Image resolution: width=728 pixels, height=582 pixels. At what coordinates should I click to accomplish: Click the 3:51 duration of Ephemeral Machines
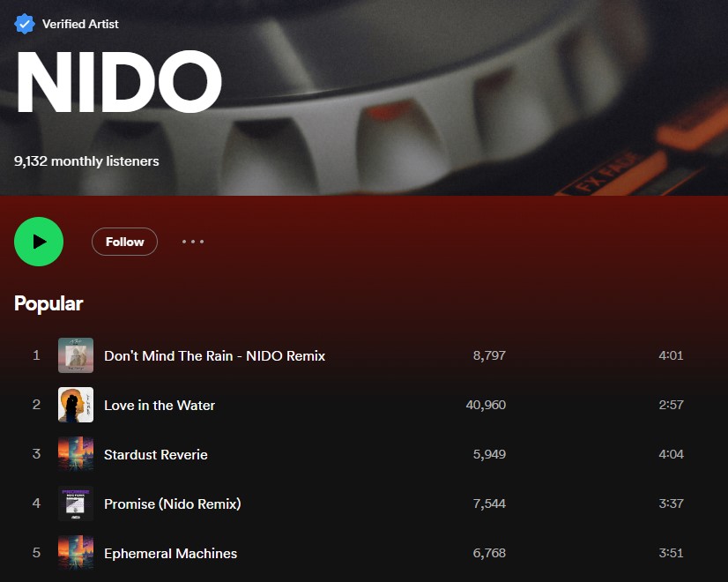click(671, 553)
